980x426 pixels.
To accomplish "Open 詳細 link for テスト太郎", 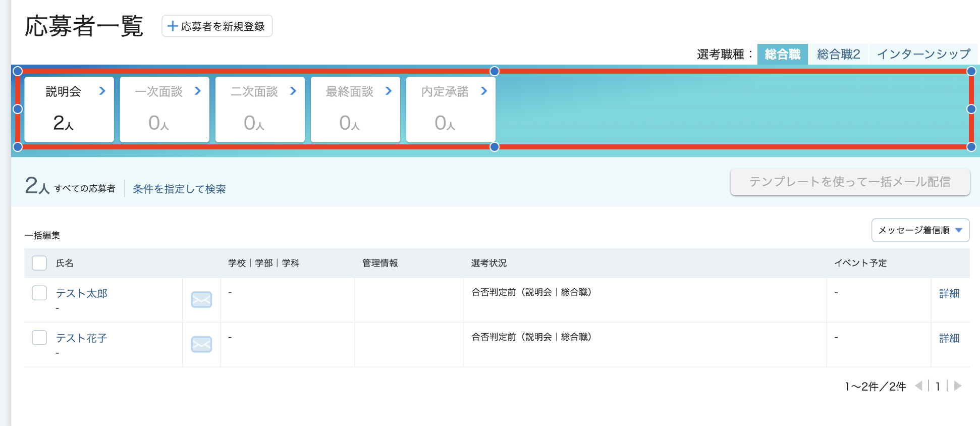I will 949,293.
